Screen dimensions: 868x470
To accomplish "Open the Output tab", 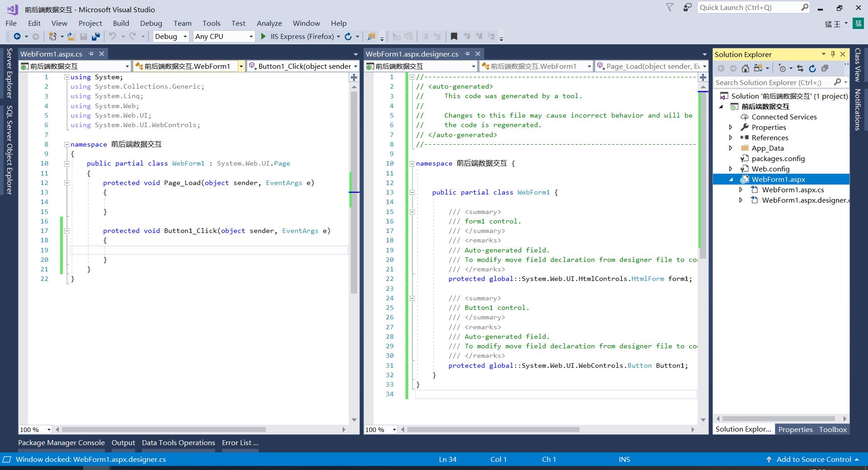I will tap(123, 442).
